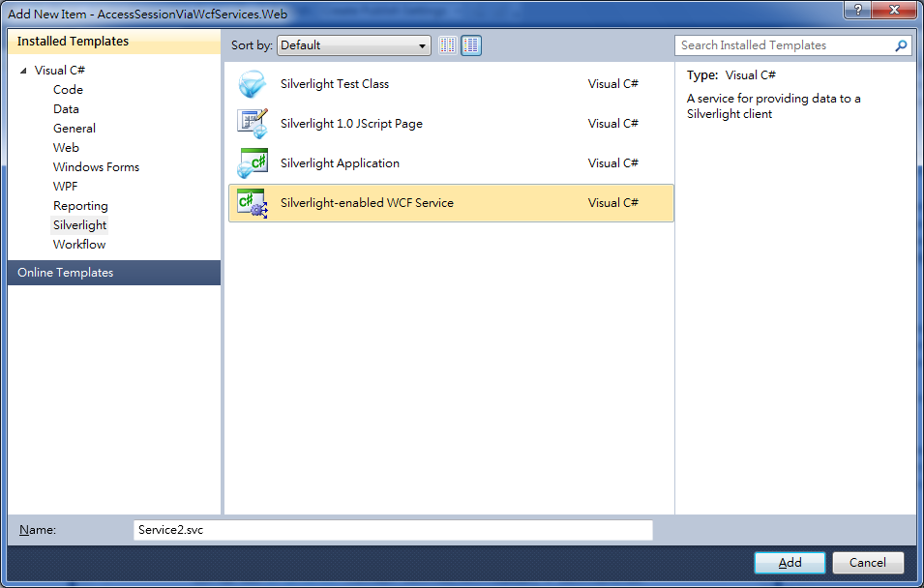Click the Silverlight Application template icon
The height and width of the screenshot is (588, 924).
pos(253,163)
